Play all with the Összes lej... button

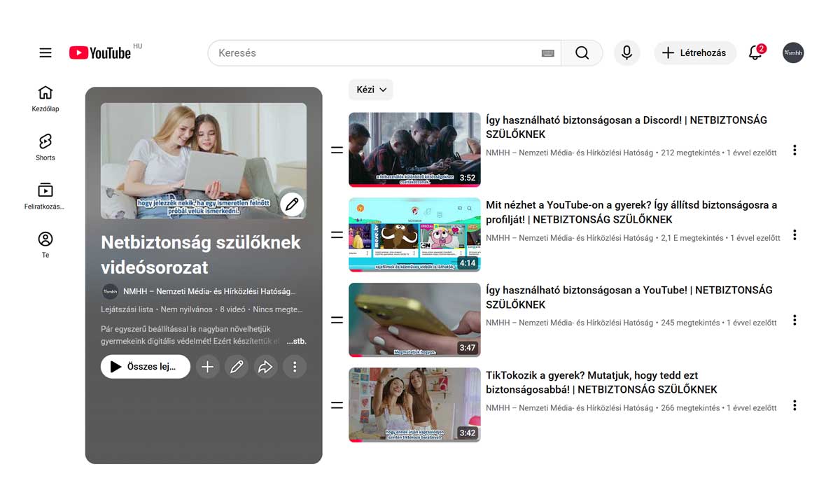146,367
